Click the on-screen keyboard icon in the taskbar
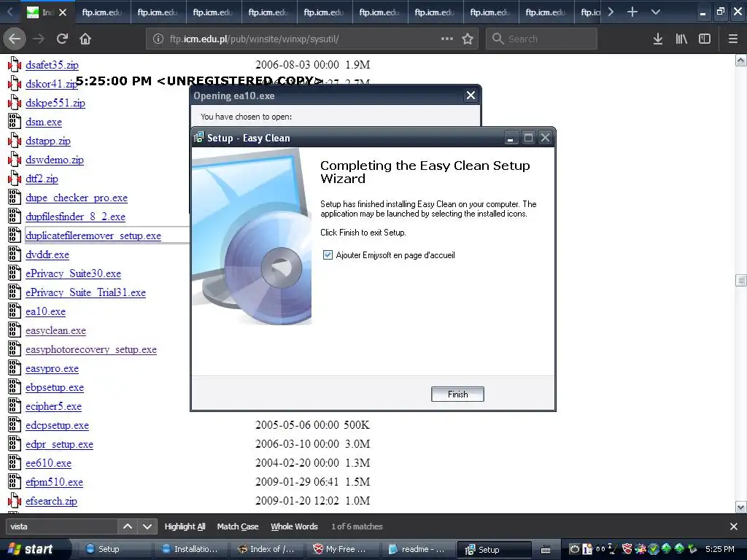Image resolution: width=747 pixels, height=560 pixels. (x=546, y=550)
